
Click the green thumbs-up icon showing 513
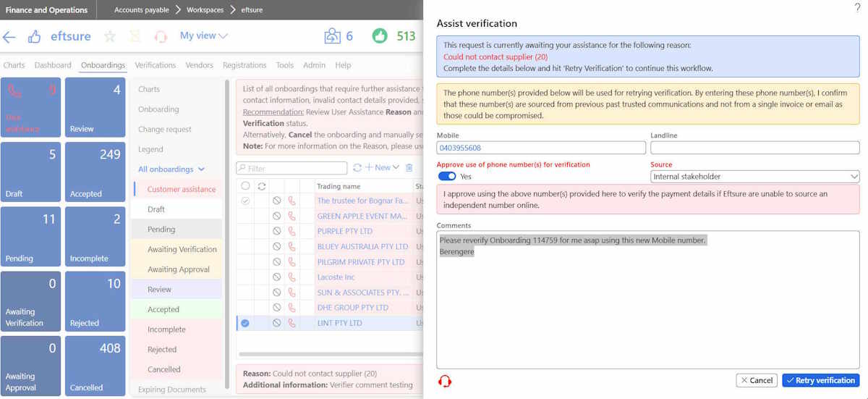tap(380, 35)
